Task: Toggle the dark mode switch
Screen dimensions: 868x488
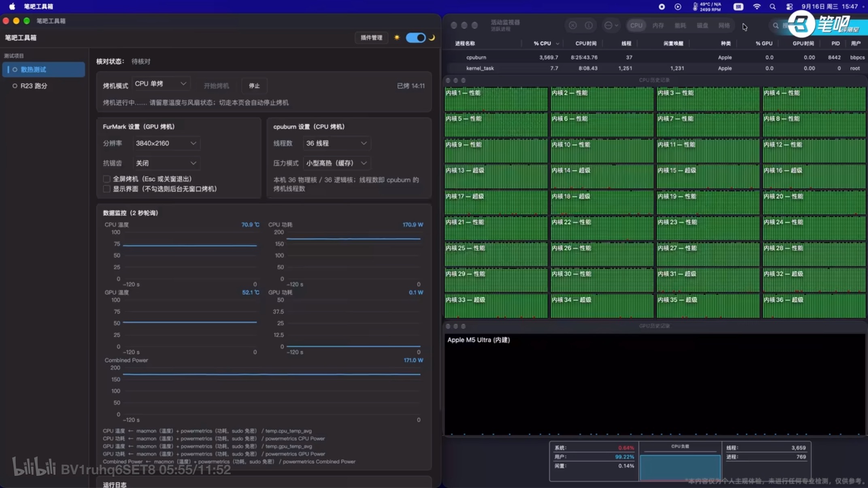Action: (x=416, y=38)
